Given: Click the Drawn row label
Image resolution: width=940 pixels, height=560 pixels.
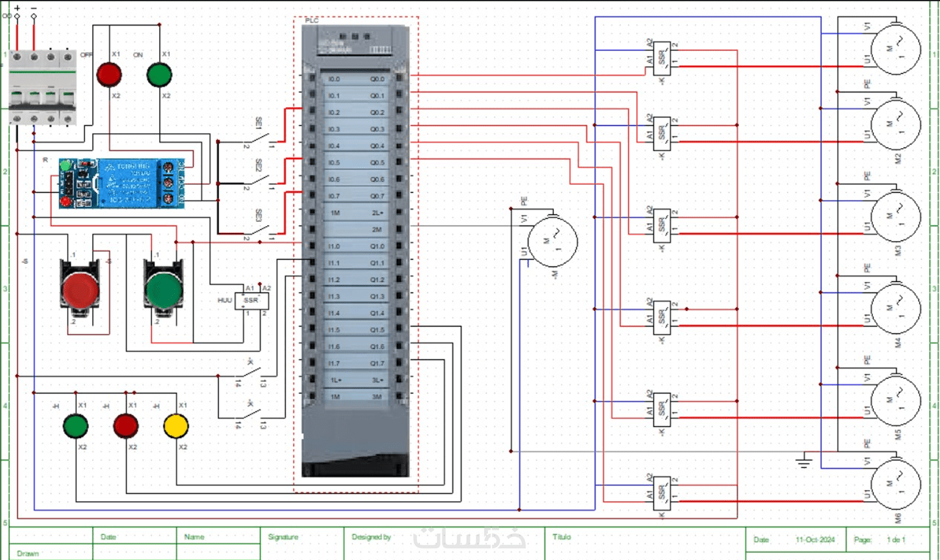Looking at the screenshot, I should point(28,553).
